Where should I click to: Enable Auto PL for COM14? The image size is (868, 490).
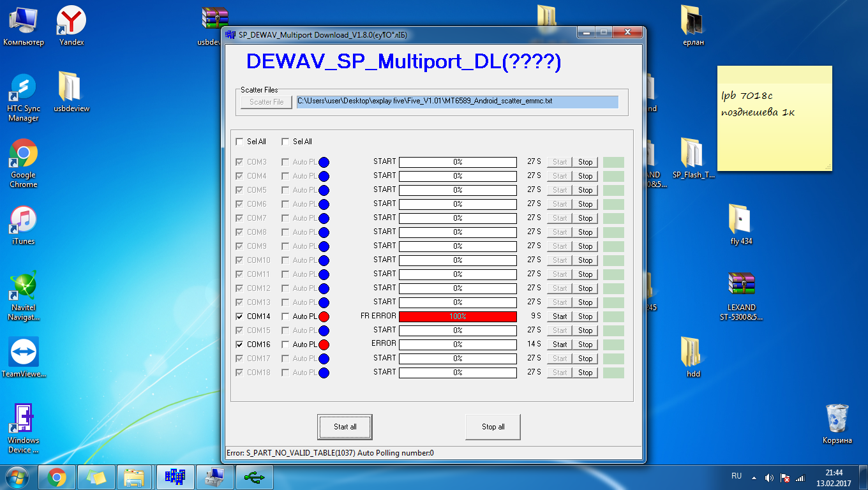285,316
